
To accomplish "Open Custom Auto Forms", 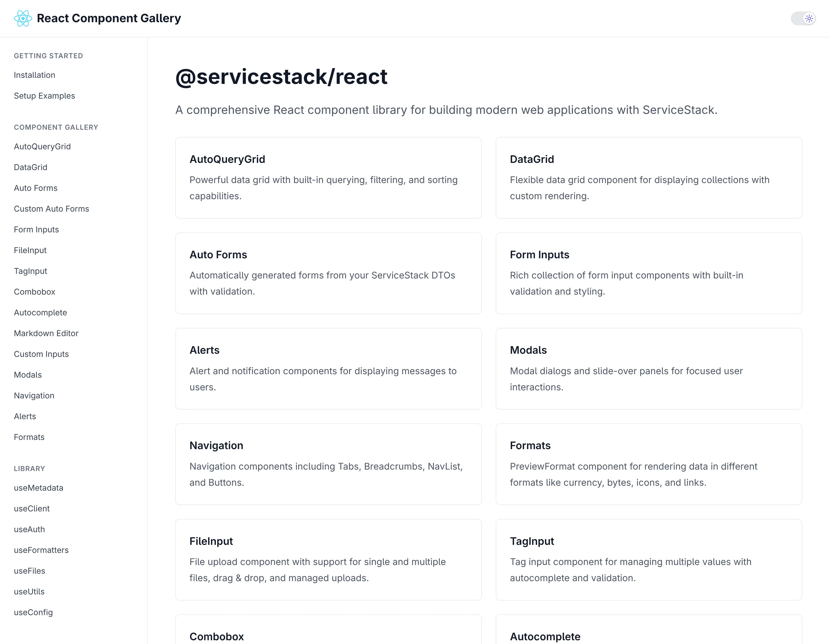I will click(x=51, y=209).
